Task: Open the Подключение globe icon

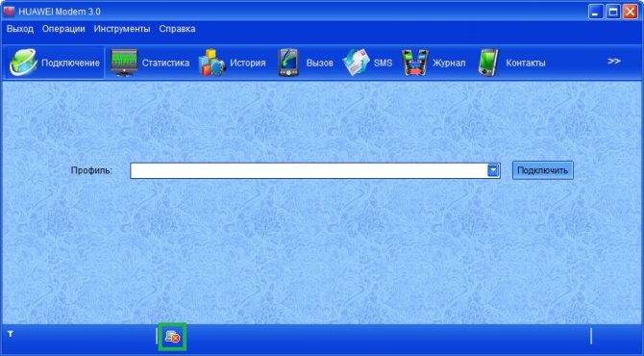Action: pos(23,63)
